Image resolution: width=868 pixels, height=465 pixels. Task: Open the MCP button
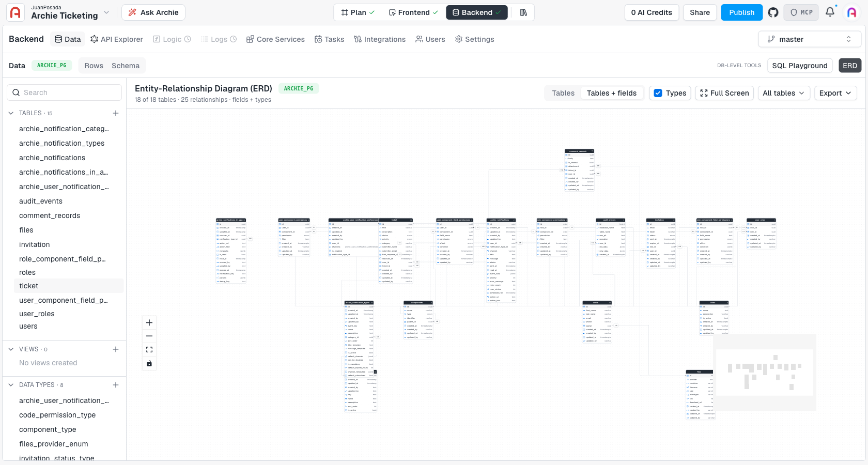801,12
